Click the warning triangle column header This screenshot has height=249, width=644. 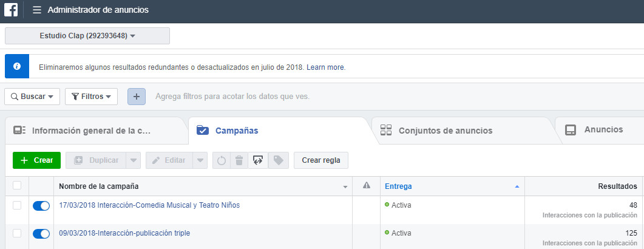coord(366,186)
